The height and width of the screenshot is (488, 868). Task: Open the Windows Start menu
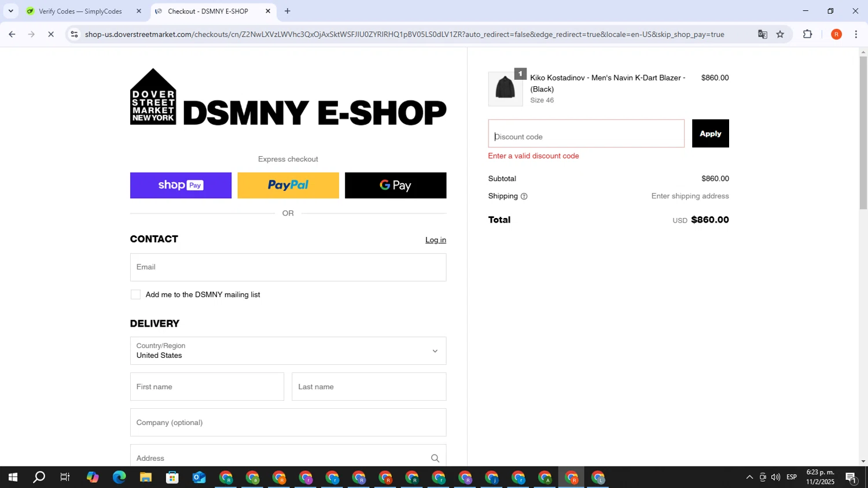[x=13, y=478]
